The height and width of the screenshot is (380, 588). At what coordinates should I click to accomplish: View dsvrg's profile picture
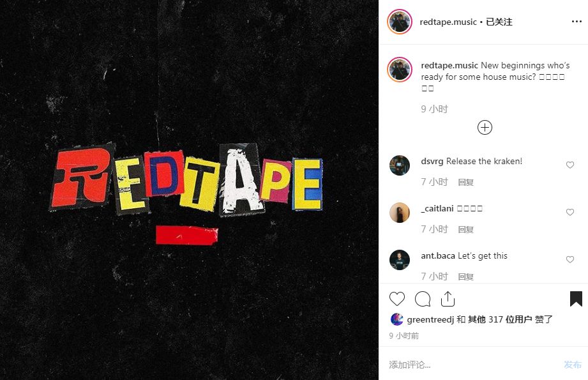[400, 165]
